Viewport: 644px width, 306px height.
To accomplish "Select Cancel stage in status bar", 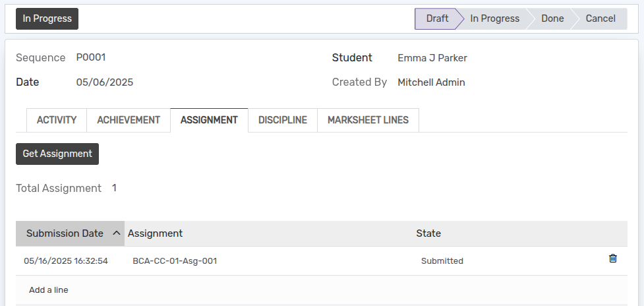I will point(600,18).
